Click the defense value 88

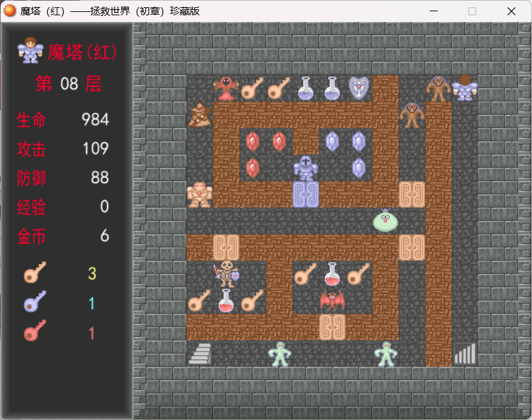coord(100,177)
